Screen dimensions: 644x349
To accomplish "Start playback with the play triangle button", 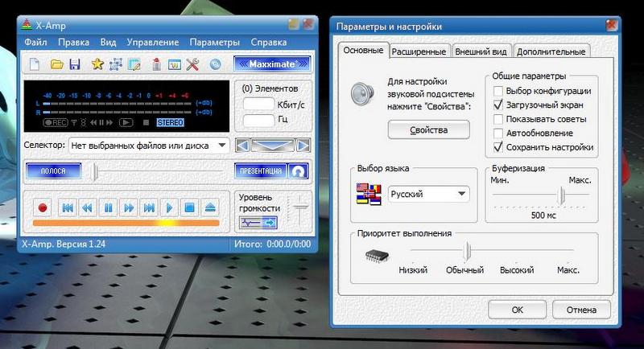I will point(169,207).
